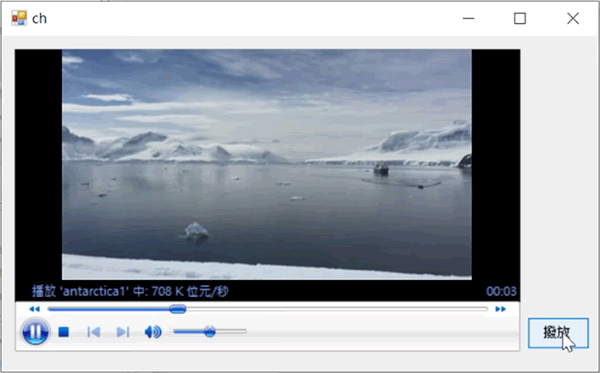Click the Antarctica video frame

pos(267,165)
